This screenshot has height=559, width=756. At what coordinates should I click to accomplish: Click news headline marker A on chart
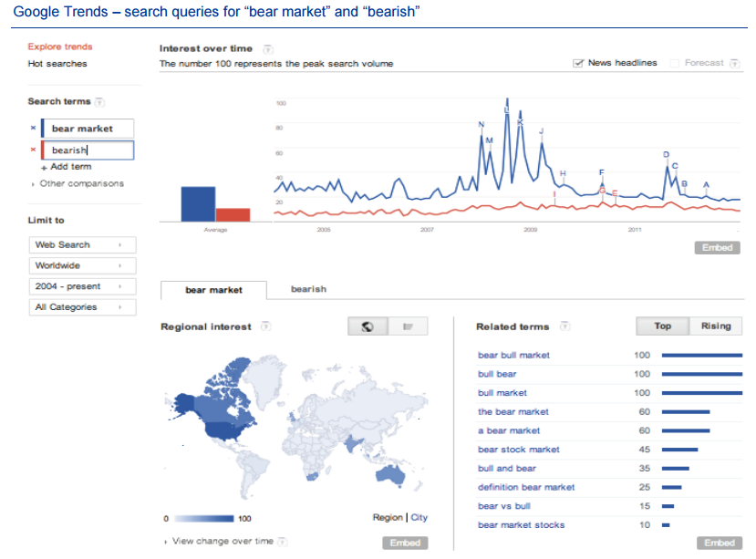click(x=707, y=184)
